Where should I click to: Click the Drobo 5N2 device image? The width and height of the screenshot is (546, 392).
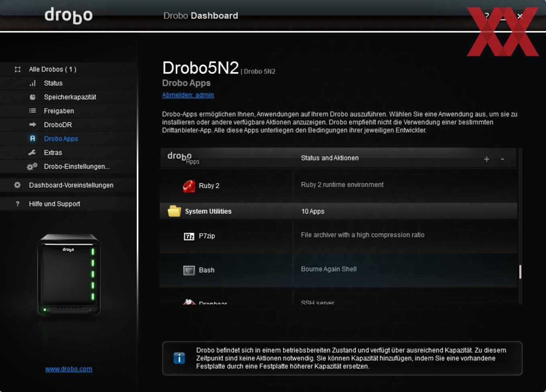pyautogui.click(x=69, y=274)
